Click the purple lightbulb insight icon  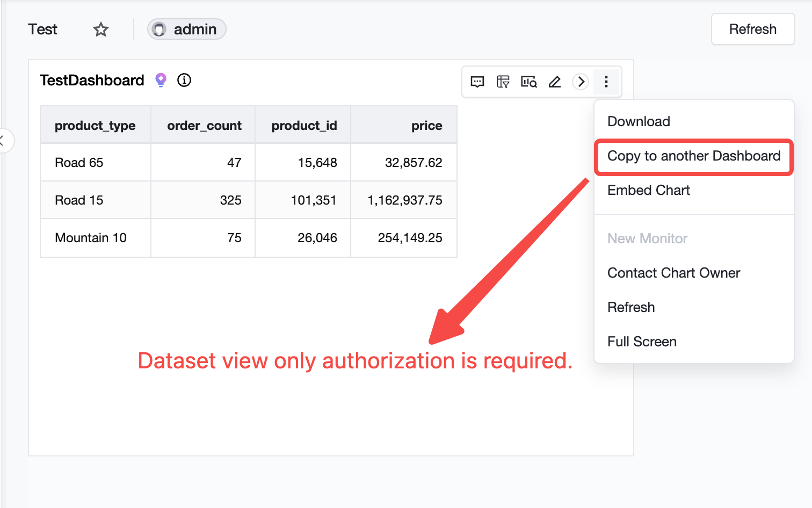click(x=161, y=80)
